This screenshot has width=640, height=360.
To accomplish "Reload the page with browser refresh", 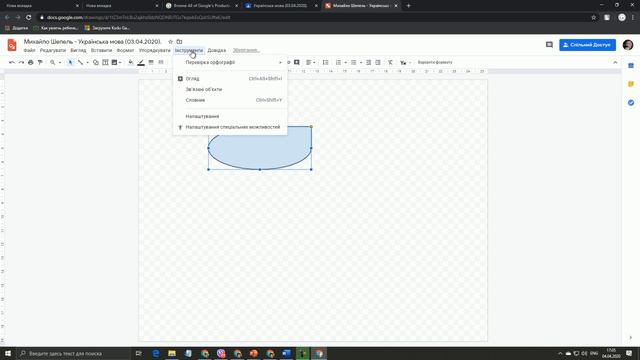I will click(x=28, y=17).
